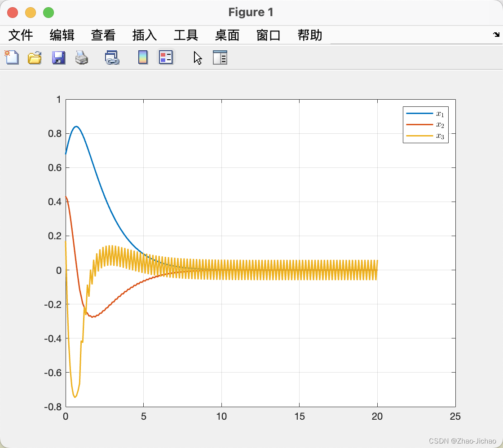Close the Figure 1 window with red button

[13, 13]
